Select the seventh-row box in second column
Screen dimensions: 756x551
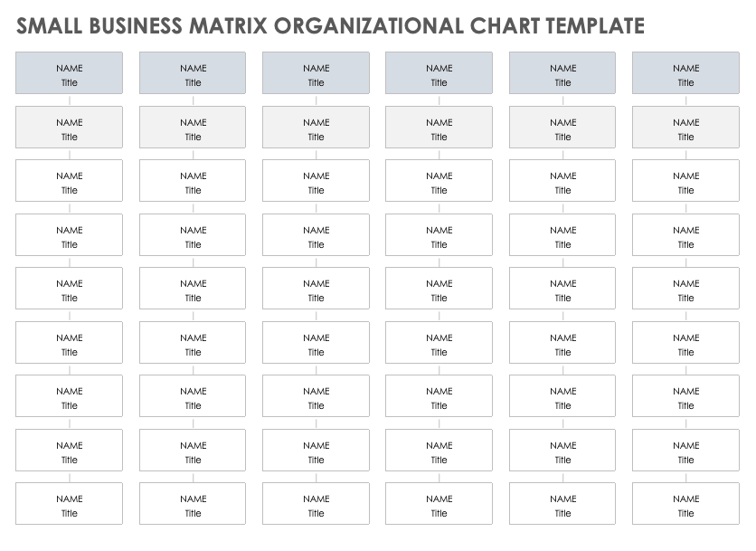(193, 396)
